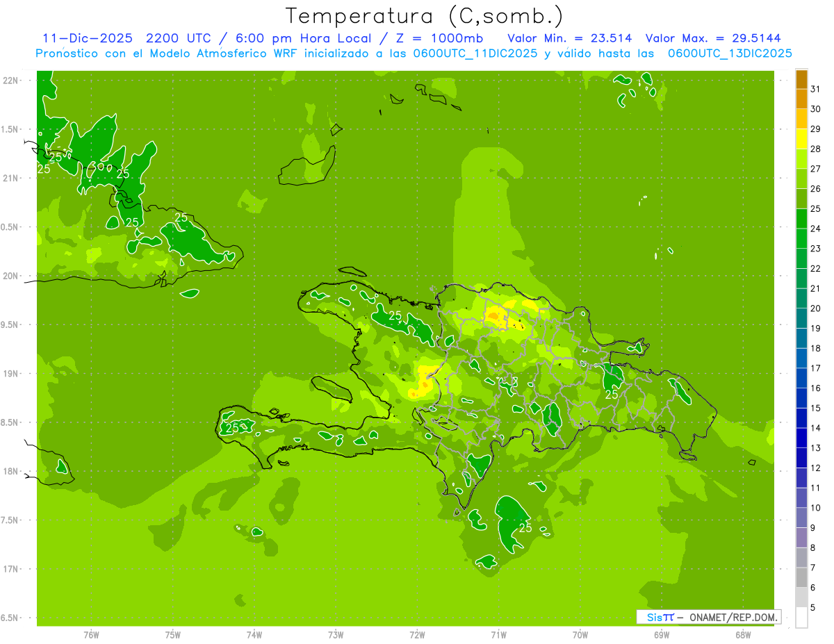
Task: Click the colorbar label "26"
Action: pyautogui.click(x=815, y=188)
